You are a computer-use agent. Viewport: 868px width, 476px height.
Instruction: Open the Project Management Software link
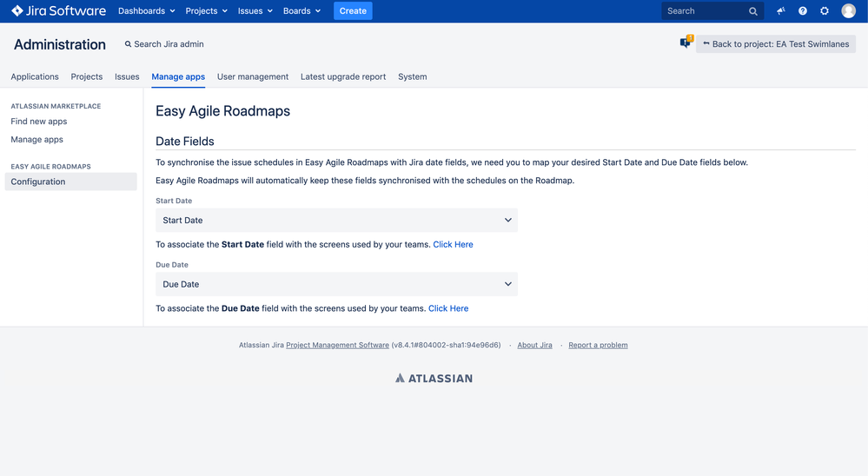[338, 346]
